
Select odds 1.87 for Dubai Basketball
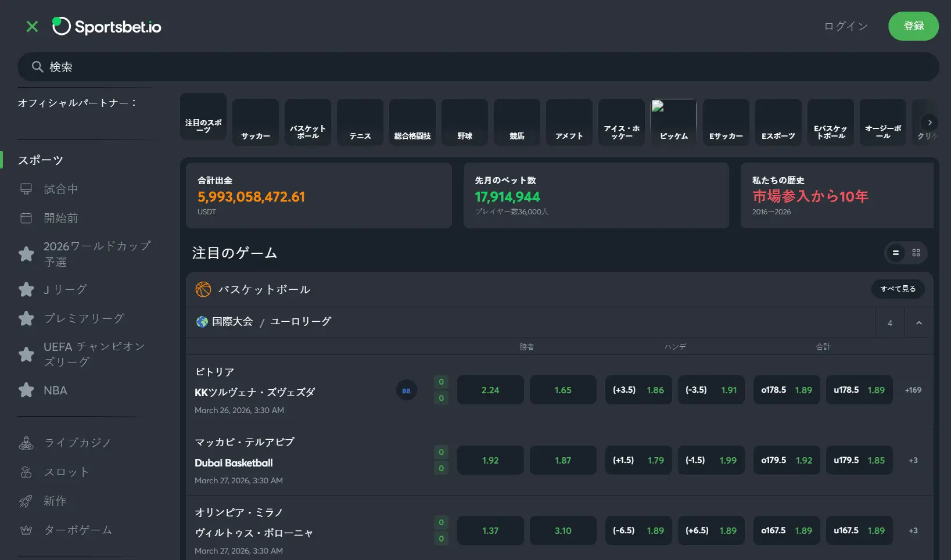click(563, 460)
